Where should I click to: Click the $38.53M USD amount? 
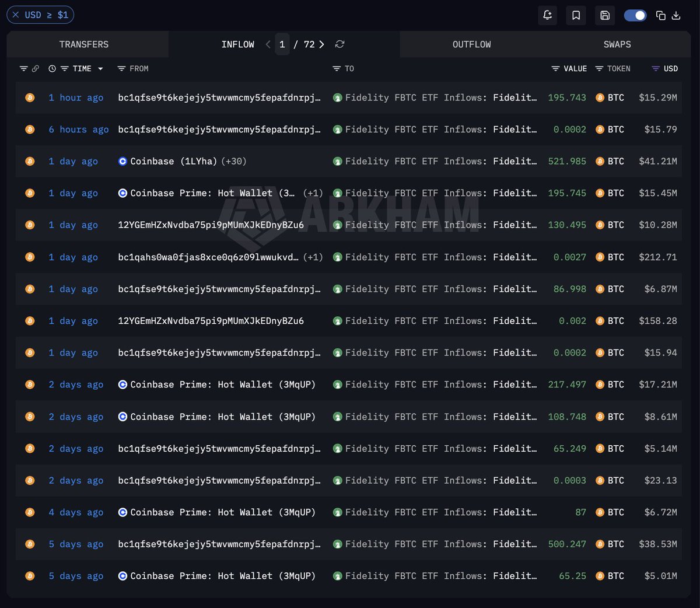coord(658,544)
